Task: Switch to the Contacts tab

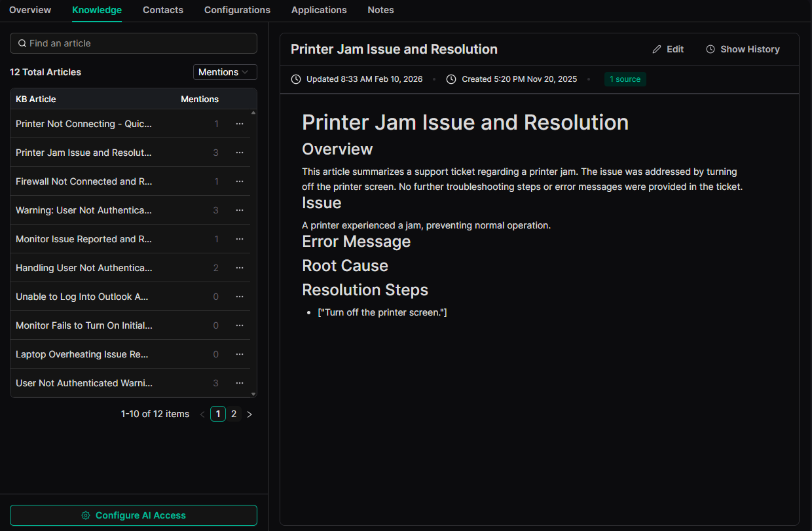Action: click(x=163, y=10)
